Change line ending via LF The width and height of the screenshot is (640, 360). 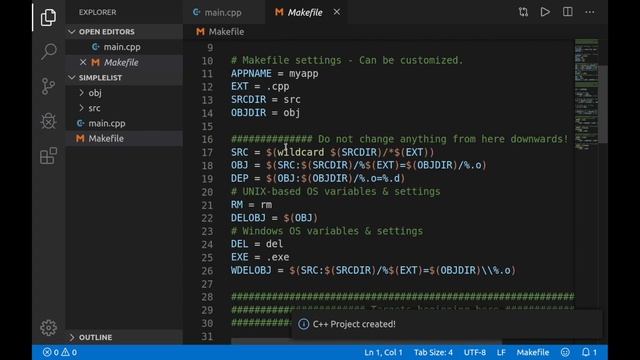click(x=501, y=352)
